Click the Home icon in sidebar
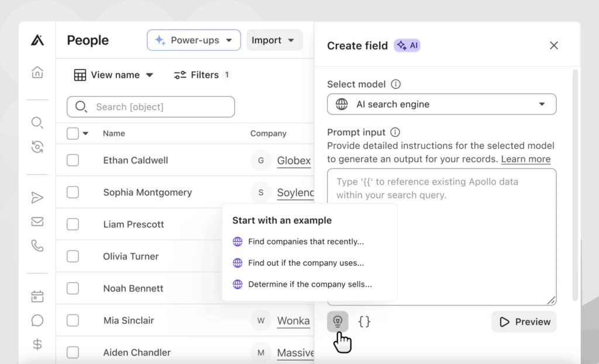Viewport: 599px width, 364px height. tap(37, 72)
